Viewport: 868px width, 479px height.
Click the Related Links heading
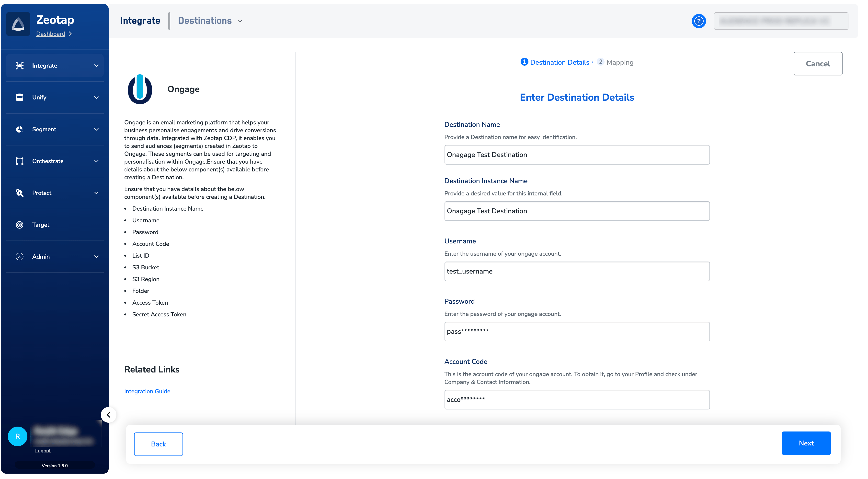152,370
